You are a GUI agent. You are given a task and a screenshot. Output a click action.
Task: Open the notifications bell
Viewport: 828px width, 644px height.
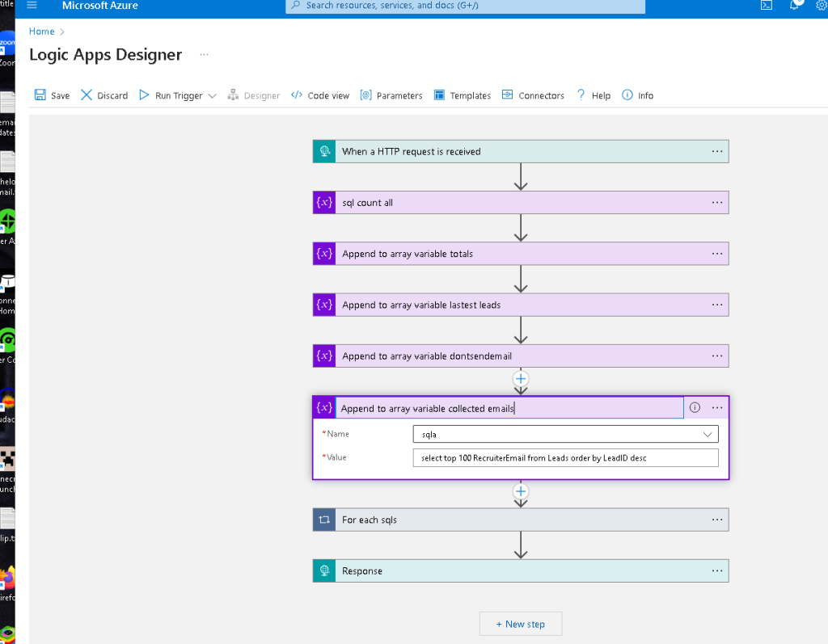click(795, 5)
